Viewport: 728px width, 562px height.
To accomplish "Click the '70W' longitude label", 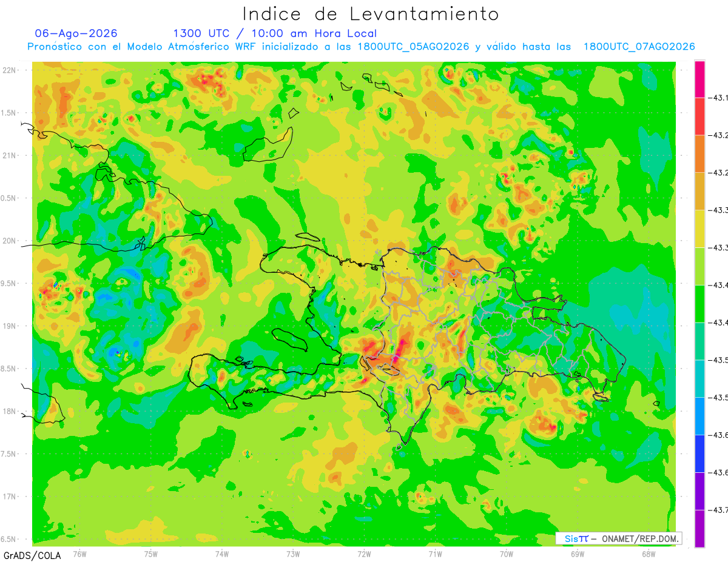I will coord(506,554).
